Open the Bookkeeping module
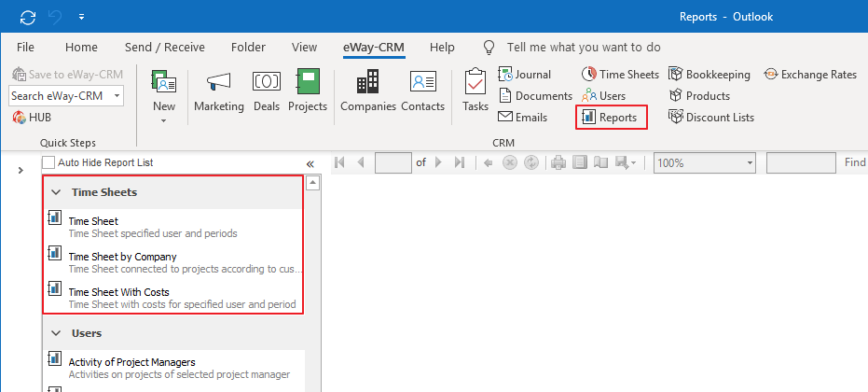The image size is (868, 392). [x=710, y=75]
